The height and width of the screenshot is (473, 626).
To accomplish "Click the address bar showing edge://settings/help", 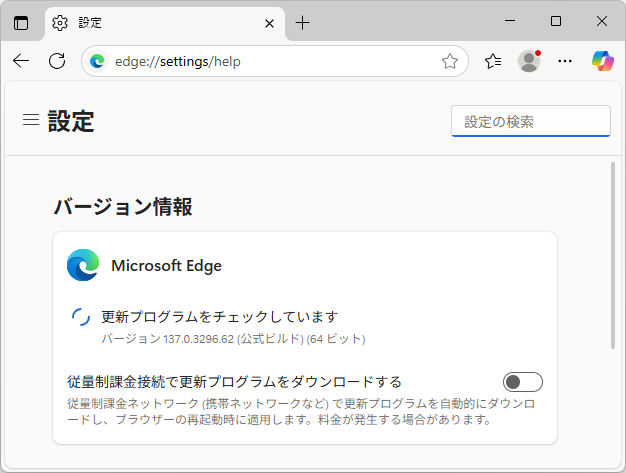I will [275, 61].
